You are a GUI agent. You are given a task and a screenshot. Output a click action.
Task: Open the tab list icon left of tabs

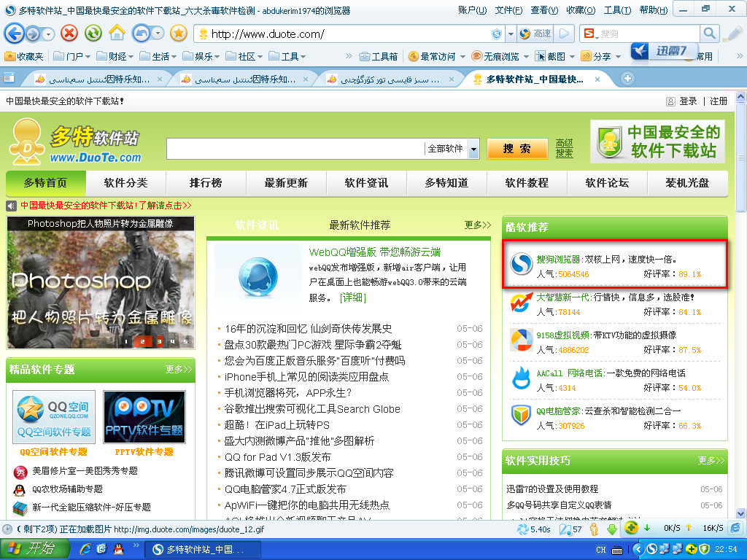[x=9, y=78]
